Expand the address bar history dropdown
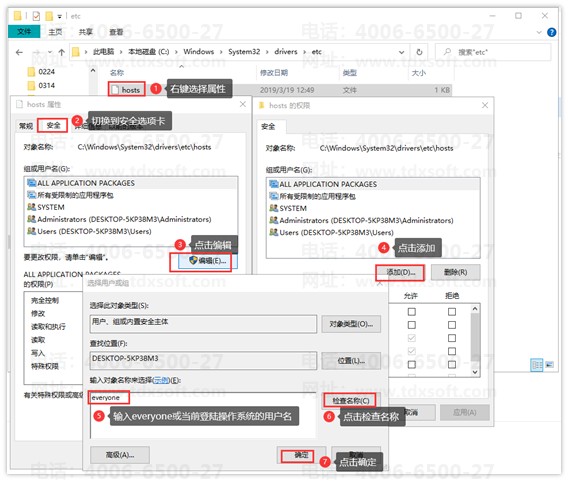The image size is (568, 481). click(x=401, y=52)
